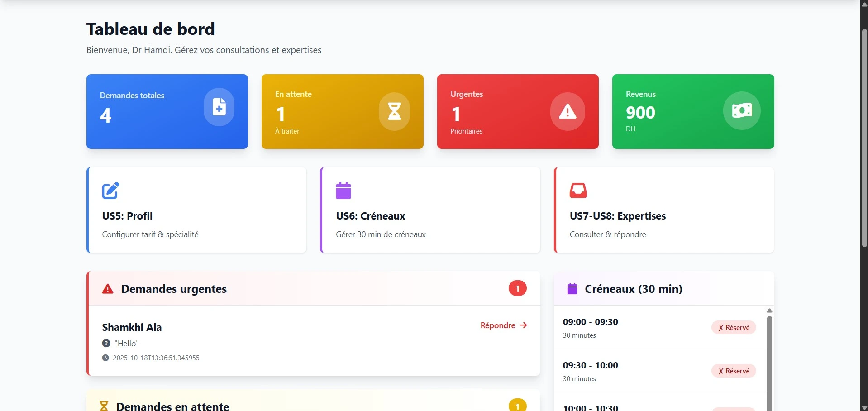868x411 pixels.
Task: Click the patient name Shamkhi Ala
Action: pyautogui.click(x=132, y=327)
